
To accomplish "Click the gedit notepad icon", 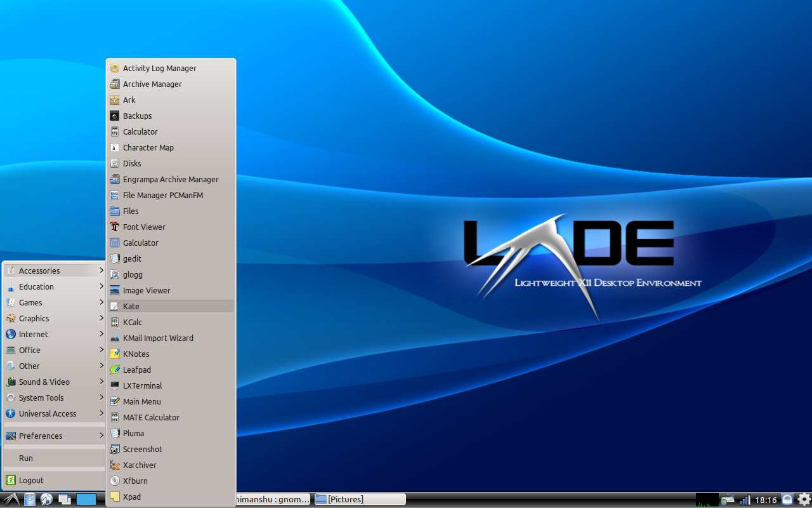I will tap(114, 258).
